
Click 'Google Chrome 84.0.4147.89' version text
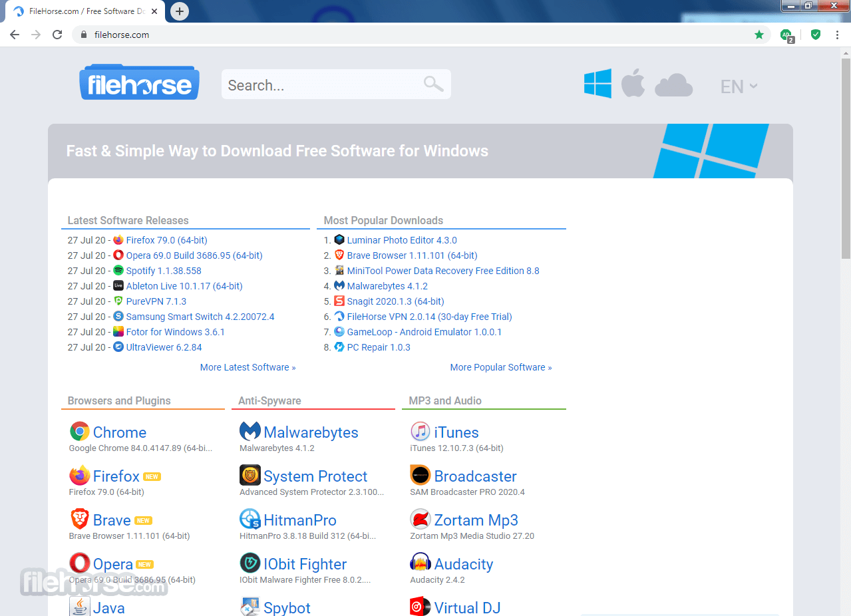140,448
